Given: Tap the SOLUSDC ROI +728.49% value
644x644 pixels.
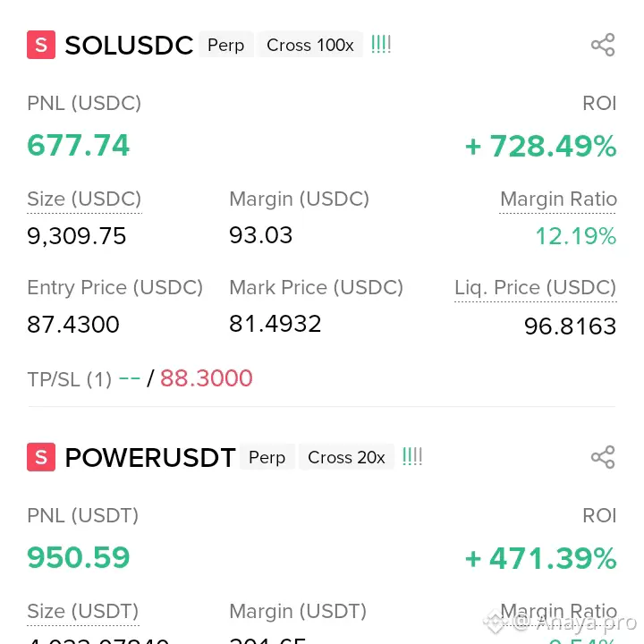Looking at the screenshot, I should click(x=540, y=146).
